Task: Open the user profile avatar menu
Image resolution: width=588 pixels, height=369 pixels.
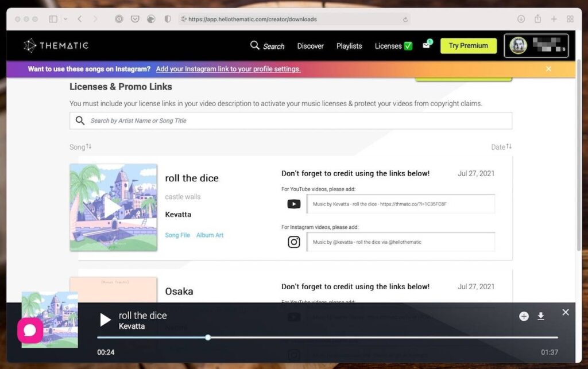Action: click(536, 45)
